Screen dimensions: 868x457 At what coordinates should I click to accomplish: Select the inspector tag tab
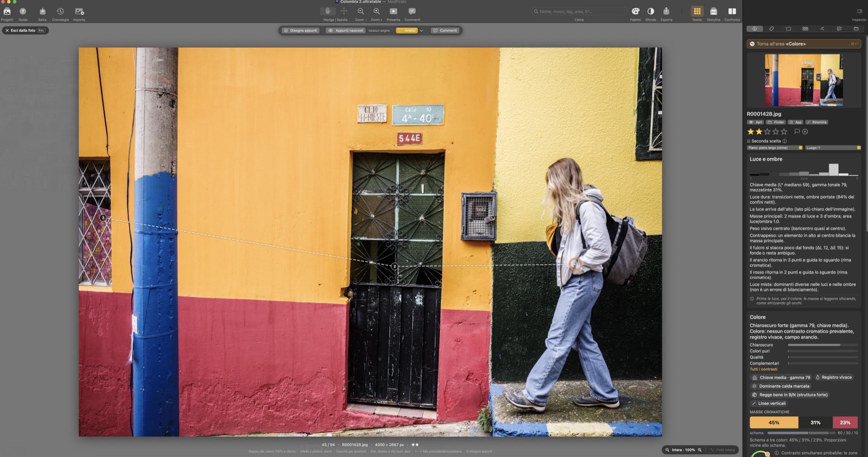tap(771, 29)
